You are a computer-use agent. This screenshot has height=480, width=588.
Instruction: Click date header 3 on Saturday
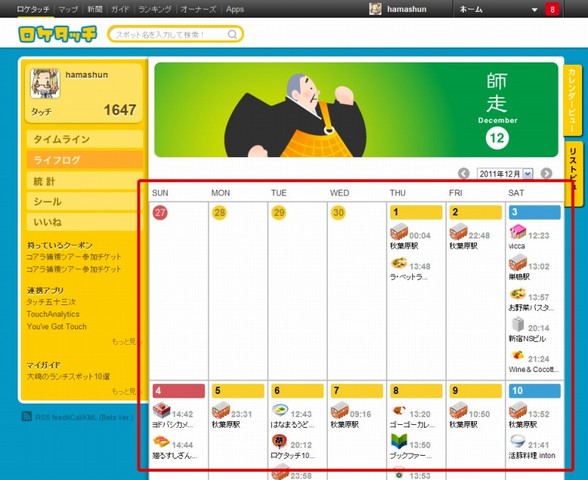535,212
